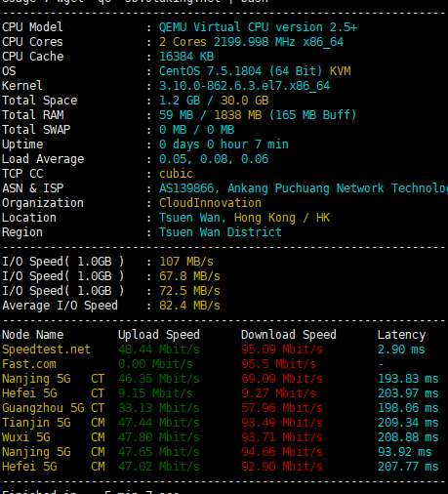
Task: Select the Guangzhou 5G CT row name
Action: (53, 408)
